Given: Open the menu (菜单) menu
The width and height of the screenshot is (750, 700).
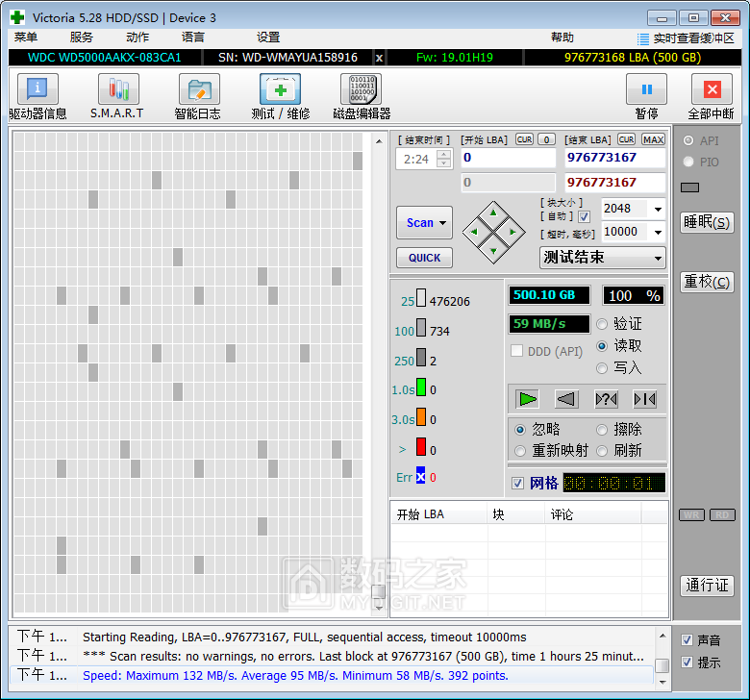Looking at the screenshot, I should (x=26, y=37).
